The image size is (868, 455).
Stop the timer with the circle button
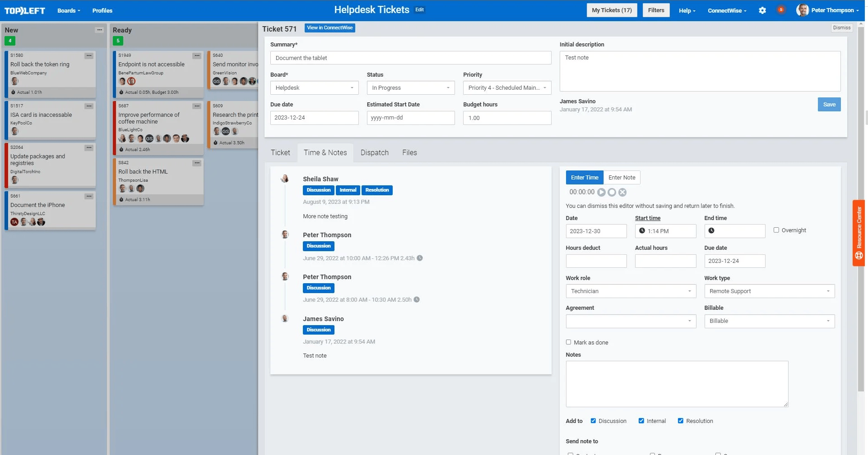click(612, 192)
